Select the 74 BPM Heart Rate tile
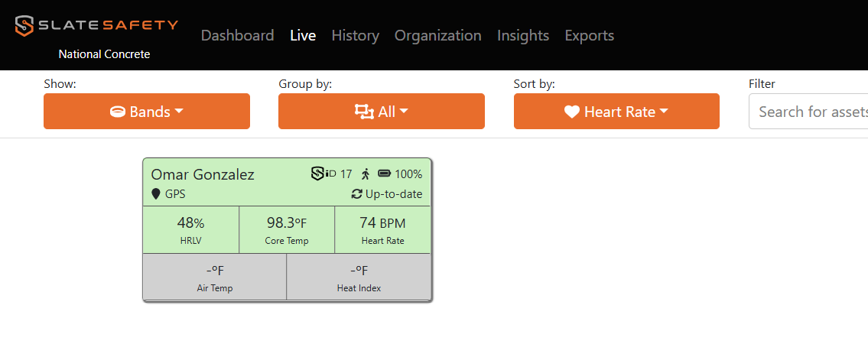The image size is (868, 357). [x=382, y=229]
